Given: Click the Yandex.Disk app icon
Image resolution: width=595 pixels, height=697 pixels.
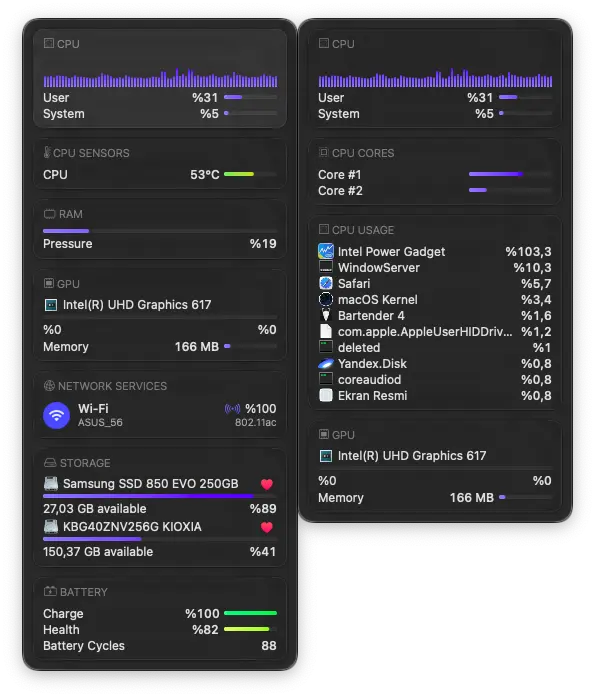Looking at the screenshot, I should (x=326, y=363).
